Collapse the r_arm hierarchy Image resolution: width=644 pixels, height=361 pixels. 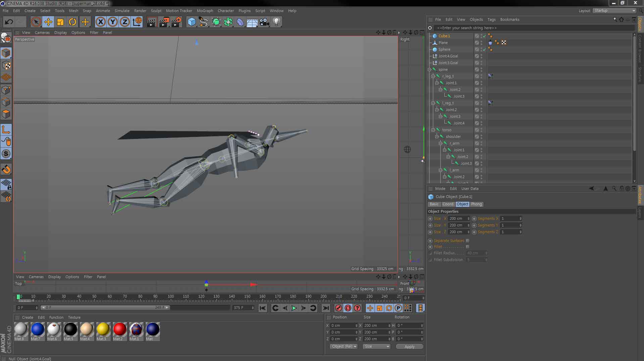pyautogui.click(x=441, y=143)
